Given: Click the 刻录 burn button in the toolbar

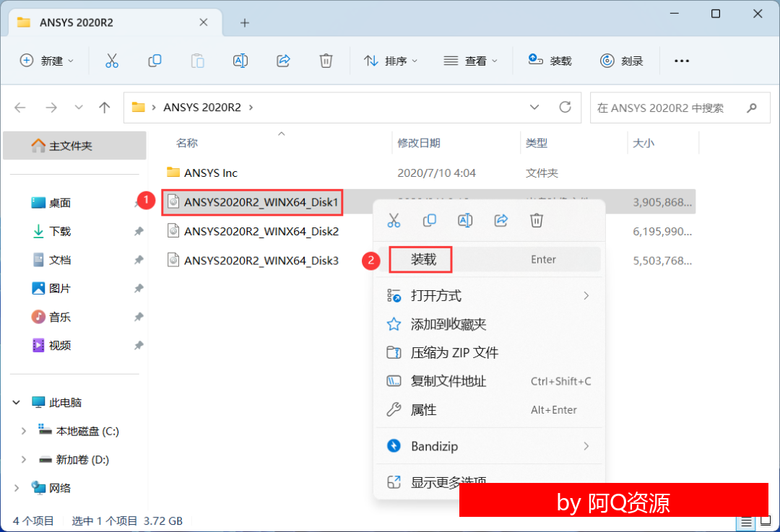Looking at the screenshot, I should pyautogui.click(x=621, y=61).
